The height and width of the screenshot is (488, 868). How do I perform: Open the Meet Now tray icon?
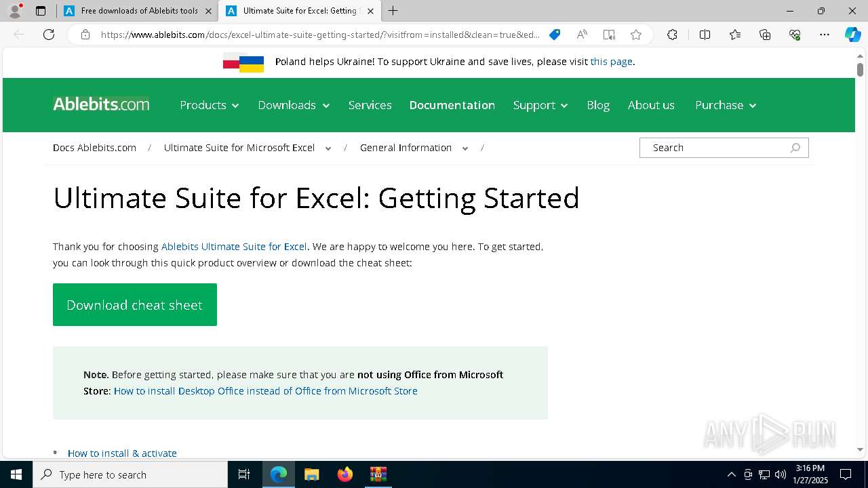(748, 474)
